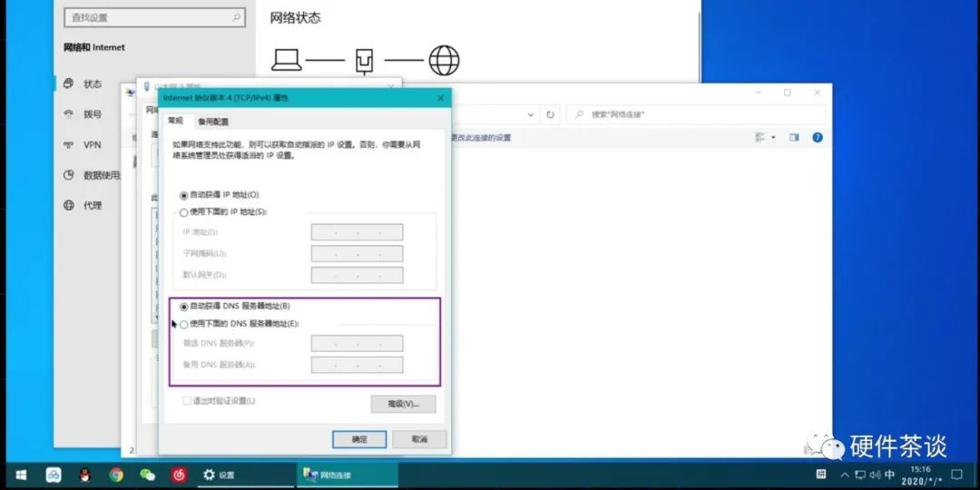Switch to the 常规 tab

(x=176, y=121)
